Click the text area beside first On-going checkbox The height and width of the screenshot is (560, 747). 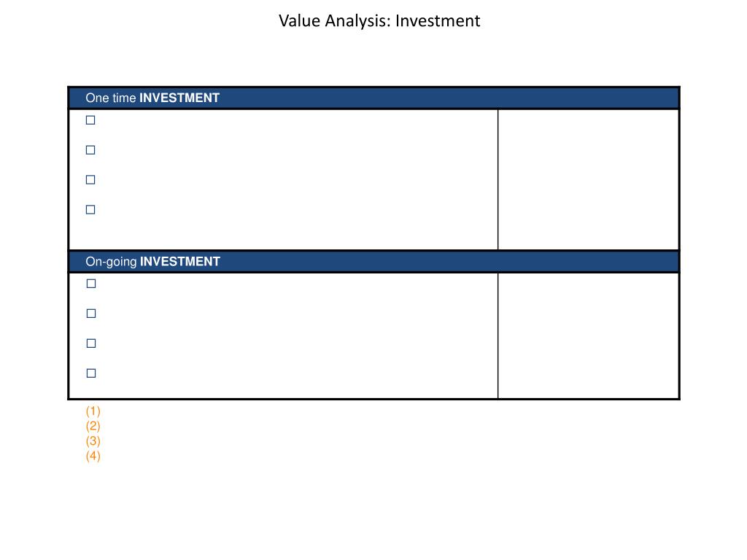click(295, 284)
